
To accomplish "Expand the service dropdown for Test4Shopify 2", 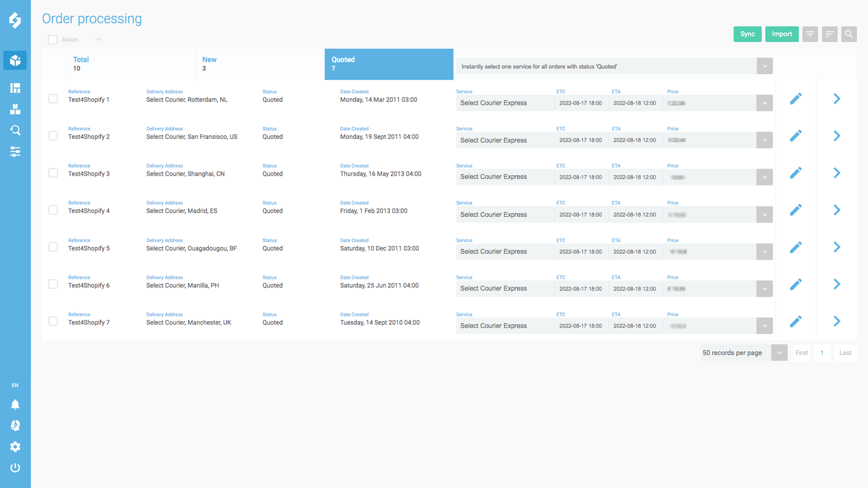I will (764, 140).
